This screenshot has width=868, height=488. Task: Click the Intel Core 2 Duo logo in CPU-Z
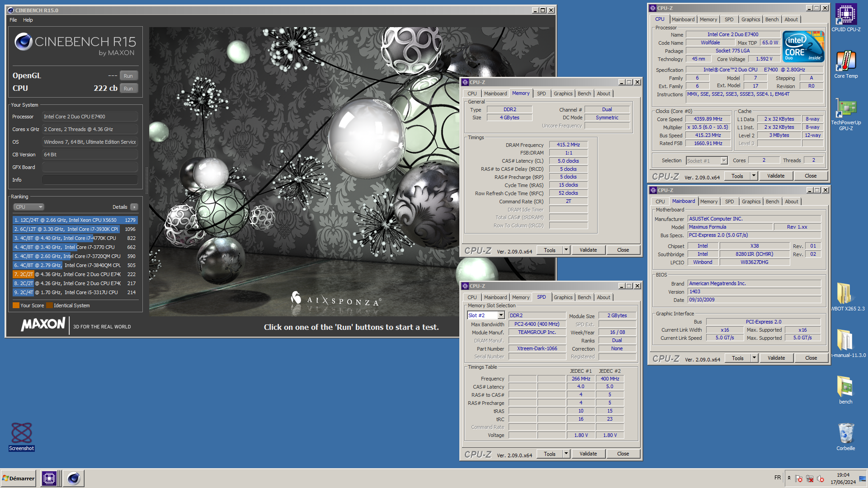click(x=803, y=47)
